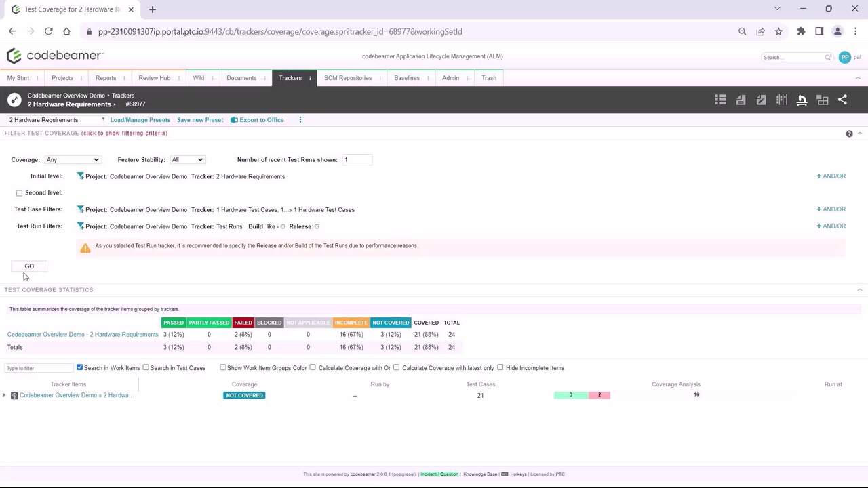
Task: Open the table view icon in tracker header
Action: tap(720, 100)
